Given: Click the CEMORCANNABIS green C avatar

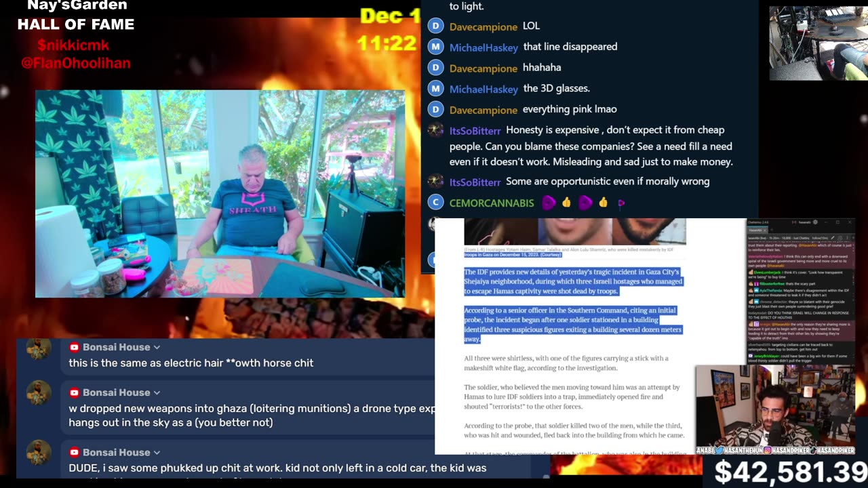Looking at the screenshot, I should [x=436, y=203].
